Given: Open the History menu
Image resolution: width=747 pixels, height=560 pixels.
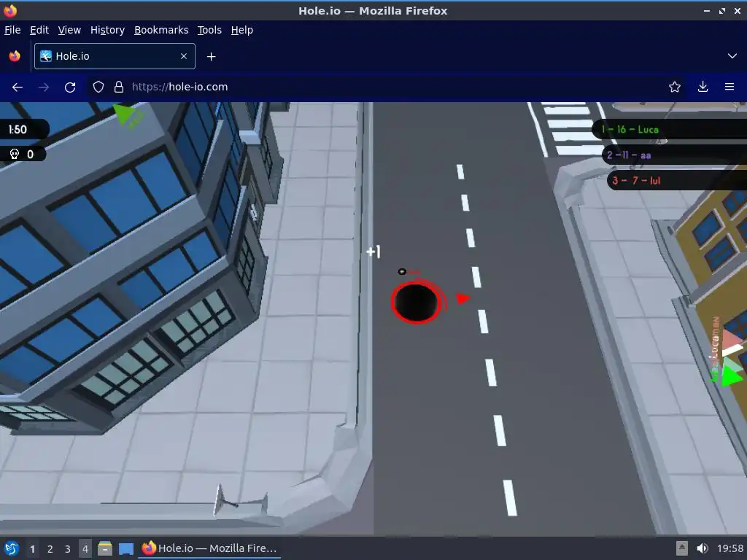Looking at the screenshot, I should [x=108, y=30].
